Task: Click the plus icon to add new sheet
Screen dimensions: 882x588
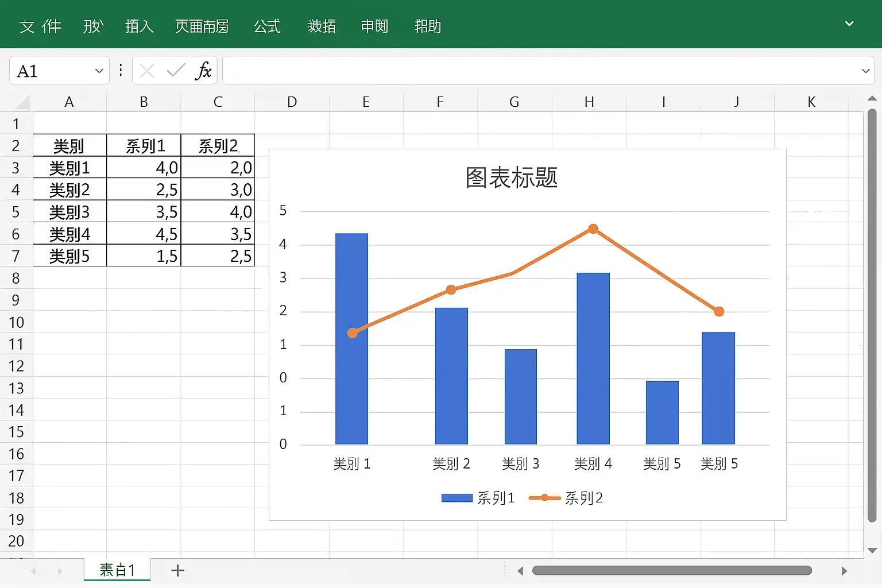Action: click(178, 570)
